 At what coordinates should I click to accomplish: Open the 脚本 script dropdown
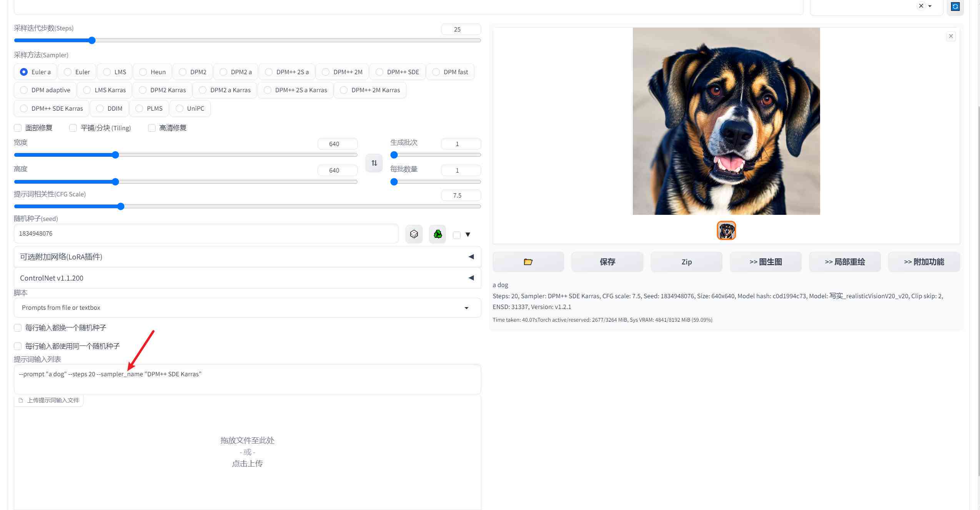[247, 307]
